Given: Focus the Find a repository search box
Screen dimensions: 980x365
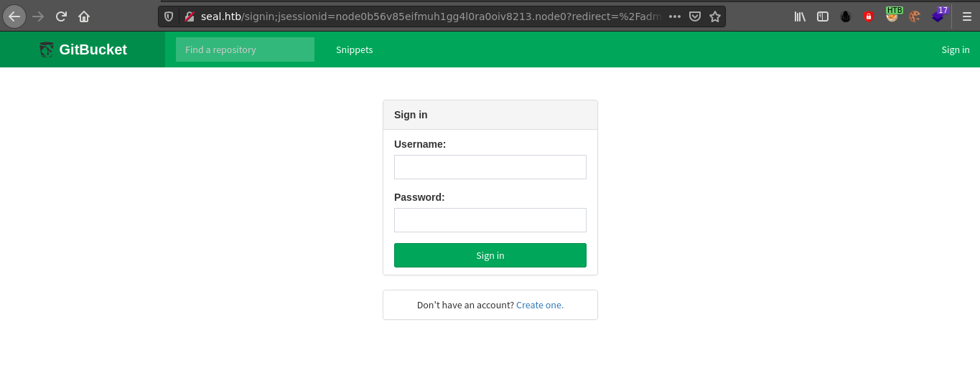Looking at the screenshot, I should pos(245,49).
